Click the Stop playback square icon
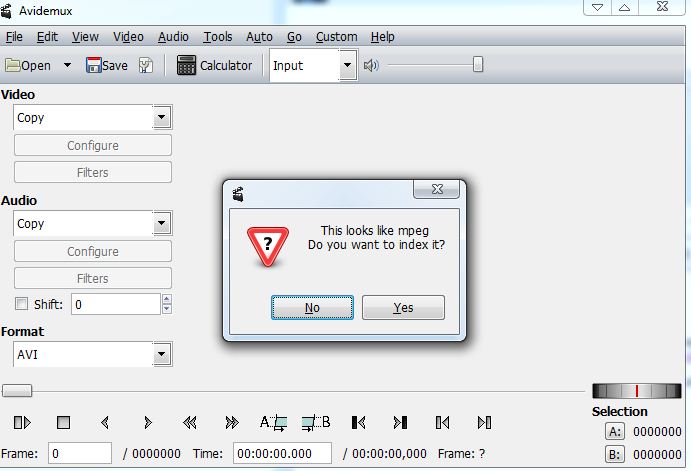691x471 pixels. pyautogui.click(x=63, y=423)
